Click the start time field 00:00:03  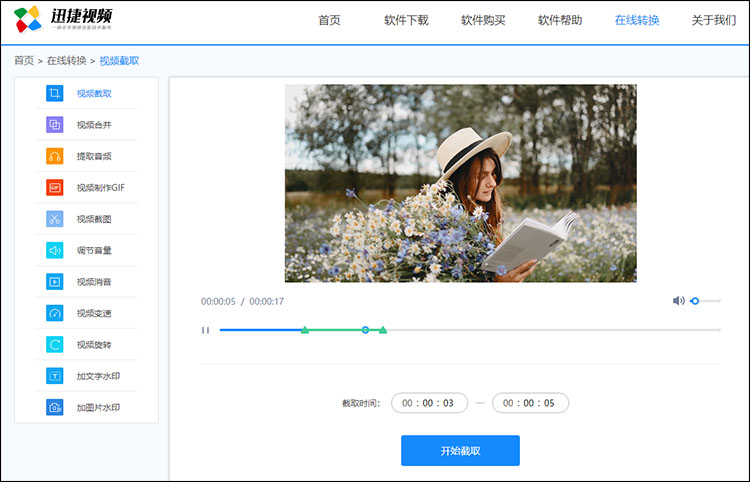[430, 403]
